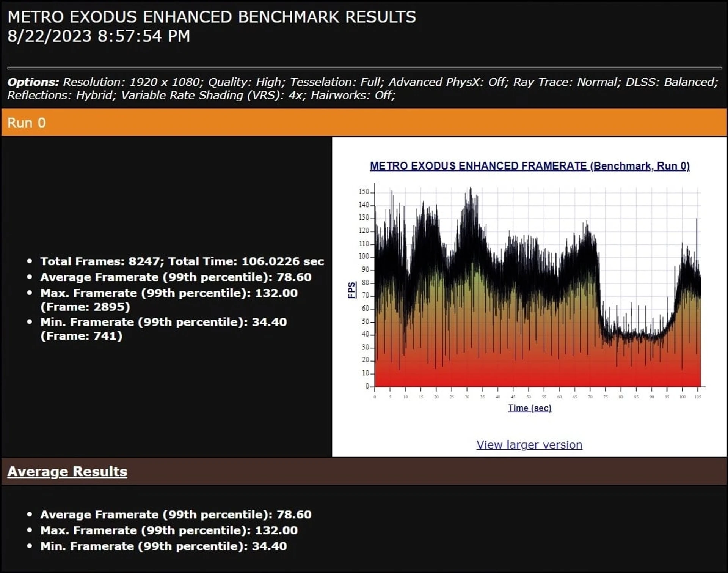
Task: Click the 150 FPS axis tick label
Action: click(364, 192)
